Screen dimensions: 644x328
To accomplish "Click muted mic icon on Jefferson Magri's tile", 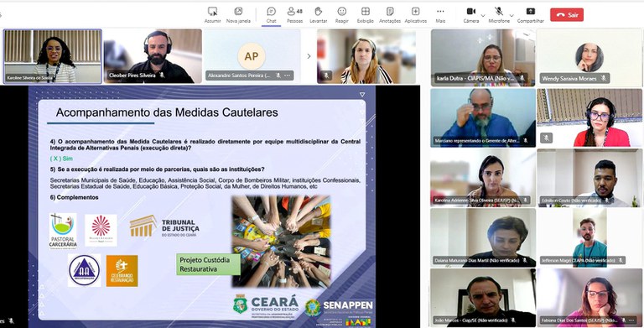I will 621,260.
